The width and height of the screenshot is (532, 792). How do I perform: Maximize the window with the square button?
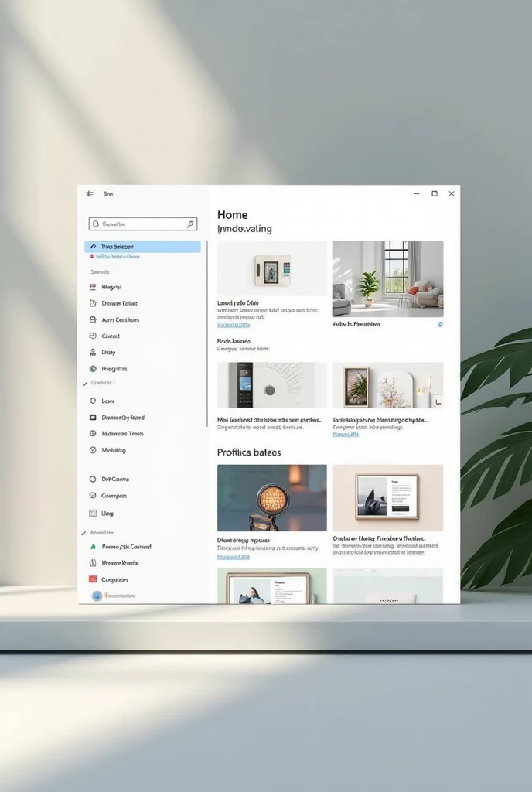pyautogui.click(x=434, y=193)
